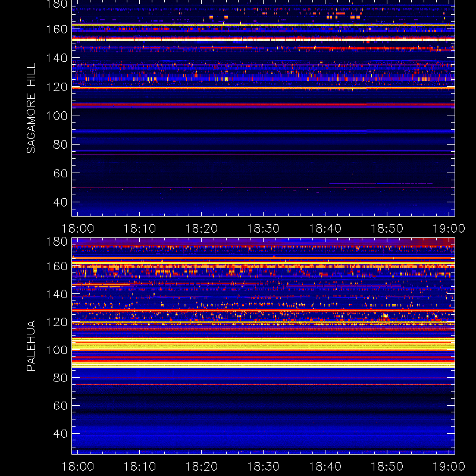476x476 pixels.
Task: Pick the 18:50 time label under Sagamore Hill plot
Action: tap(387, 228)
